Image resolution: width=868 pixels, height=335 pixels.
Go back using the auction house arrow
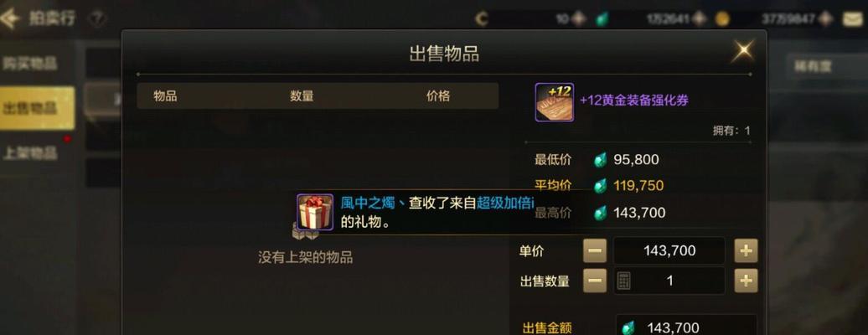tap(10, 18)
